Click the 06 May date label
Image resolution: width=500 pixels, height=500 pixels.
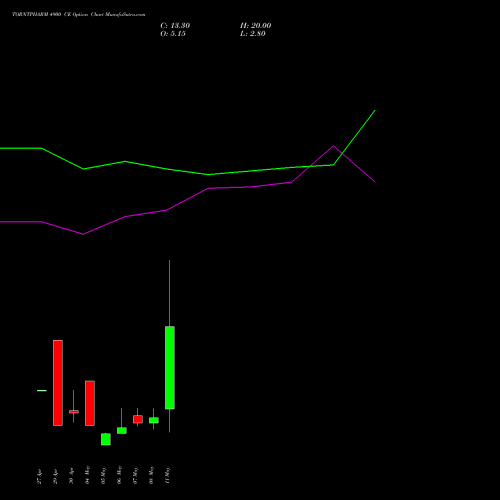tap(119, 475)
